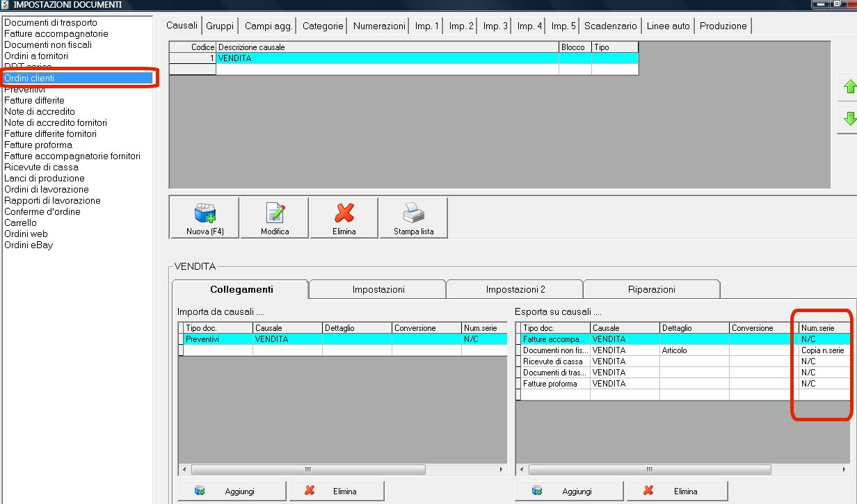Select Note di accredito in list
857x504 pixels.
(x=40, y=111)
